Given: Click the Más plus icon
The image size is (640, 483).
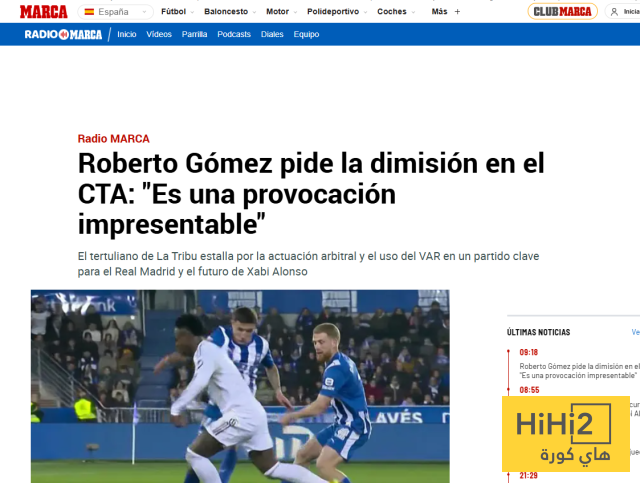Looking at the screenshot, I should click(458, 12).
